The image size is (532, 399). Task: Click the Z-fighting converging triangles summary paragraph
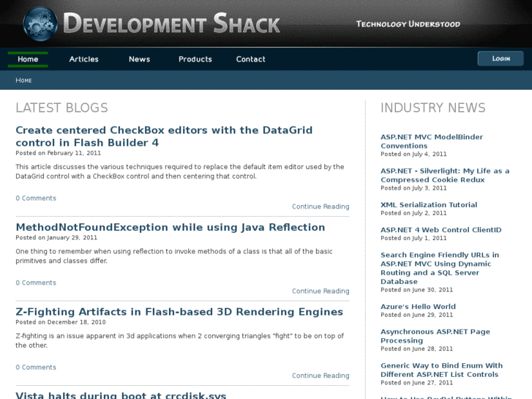pyautogui.click(x=179, y=340)
